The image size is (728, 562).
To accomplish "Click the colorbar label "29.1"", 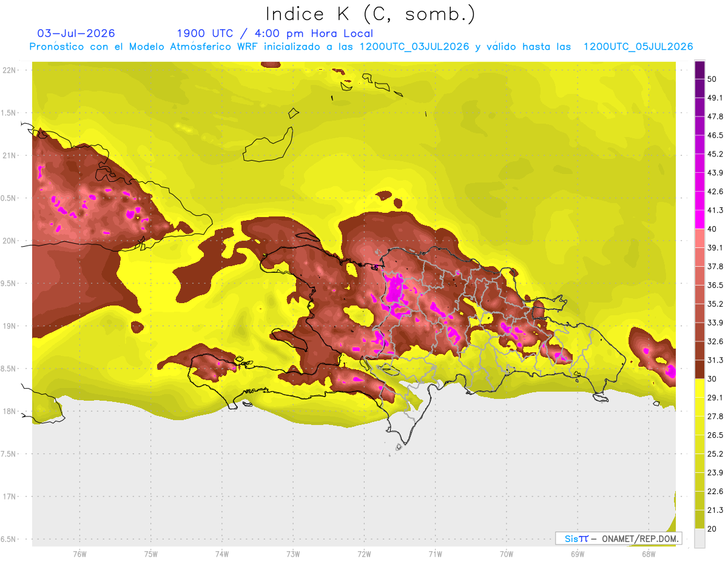I will 715,398.
